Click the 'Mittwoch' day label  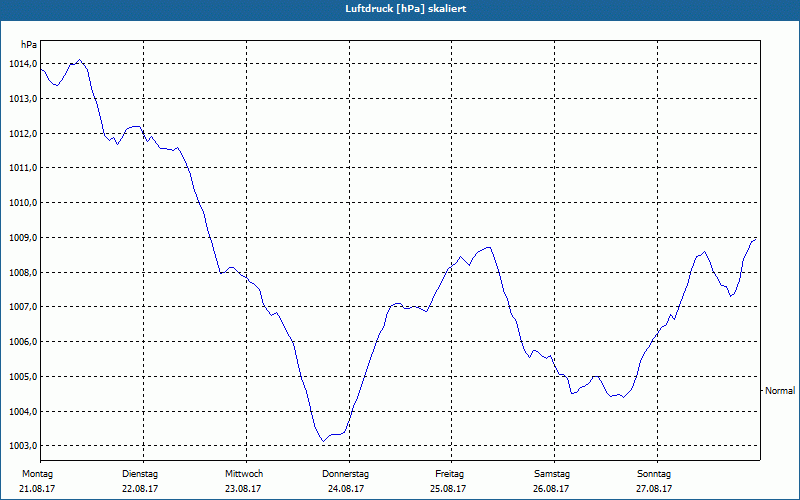coord(244,474)
